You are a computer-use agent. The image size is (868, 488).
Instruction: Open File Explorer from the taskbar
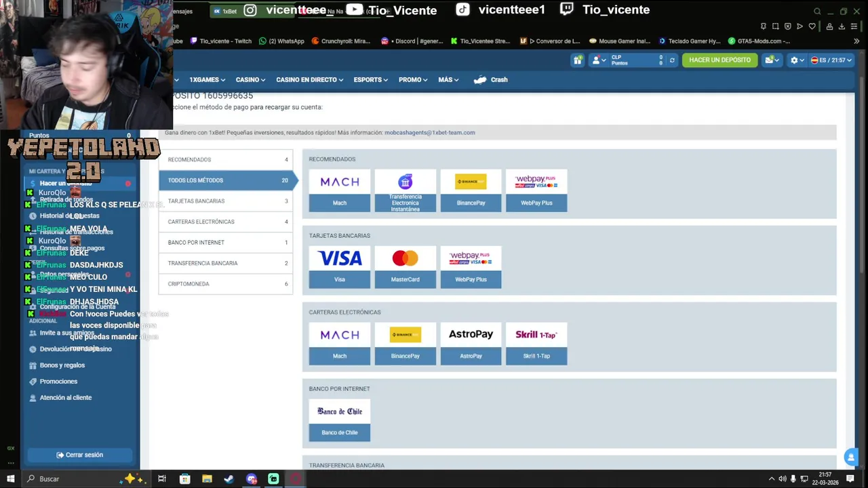pyautogui.click(x=207, y=479)
